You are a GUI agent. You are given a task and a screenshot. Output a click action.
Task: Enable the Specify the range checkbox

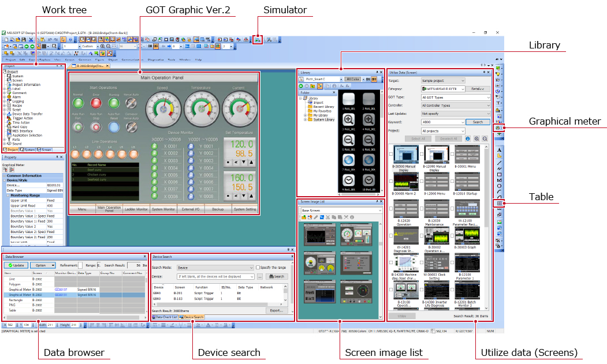pyautogui.click(x=258, y=268)
